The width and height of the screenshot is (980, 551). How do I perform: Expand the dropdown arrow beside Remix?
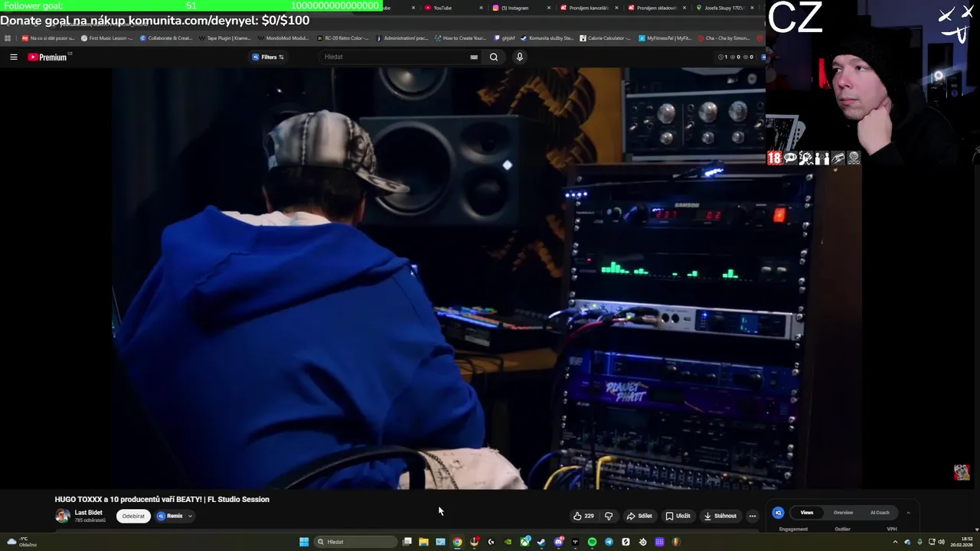(x=190, y=516)
